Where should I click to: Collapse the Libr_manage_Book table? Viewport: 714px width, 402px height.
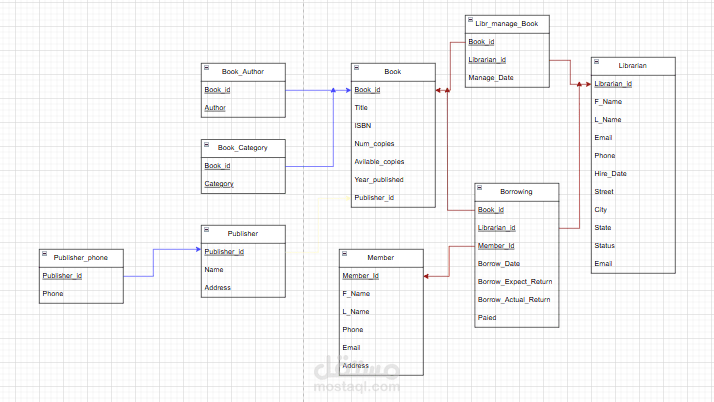(x=470, y=20)
